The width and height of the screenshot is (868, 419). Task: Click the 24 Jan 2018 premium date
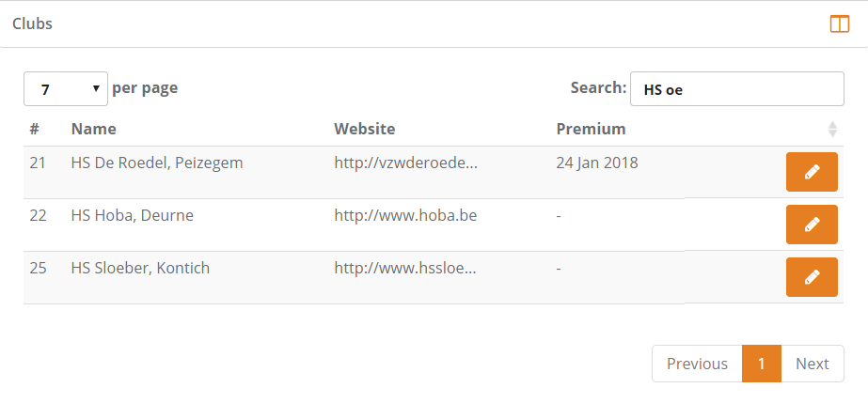596,163
